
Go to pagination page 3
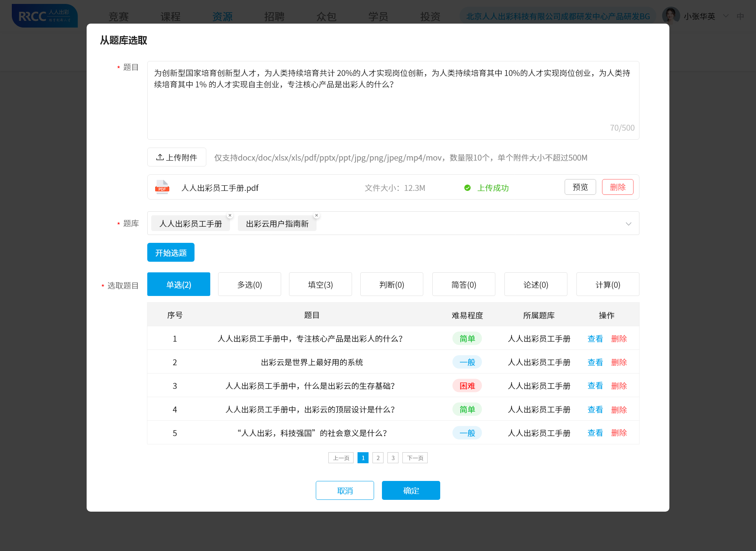[393, 458]
